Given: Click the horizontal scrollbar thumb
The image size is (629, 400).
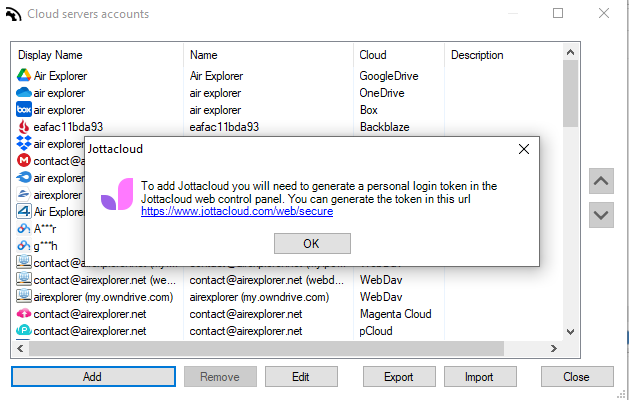Looking at the screenshot, I should (x=266, y=348).
